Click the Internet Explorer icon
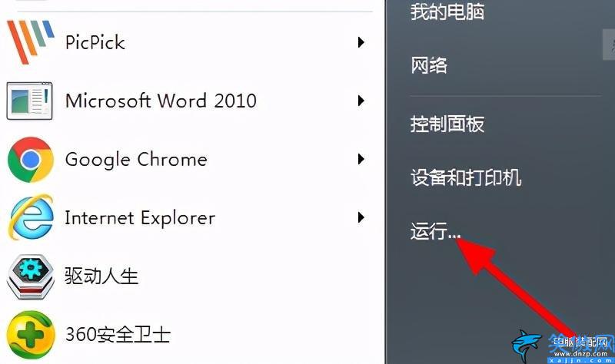The width and height of the screenshot is (615, 364). coord(31,217)
